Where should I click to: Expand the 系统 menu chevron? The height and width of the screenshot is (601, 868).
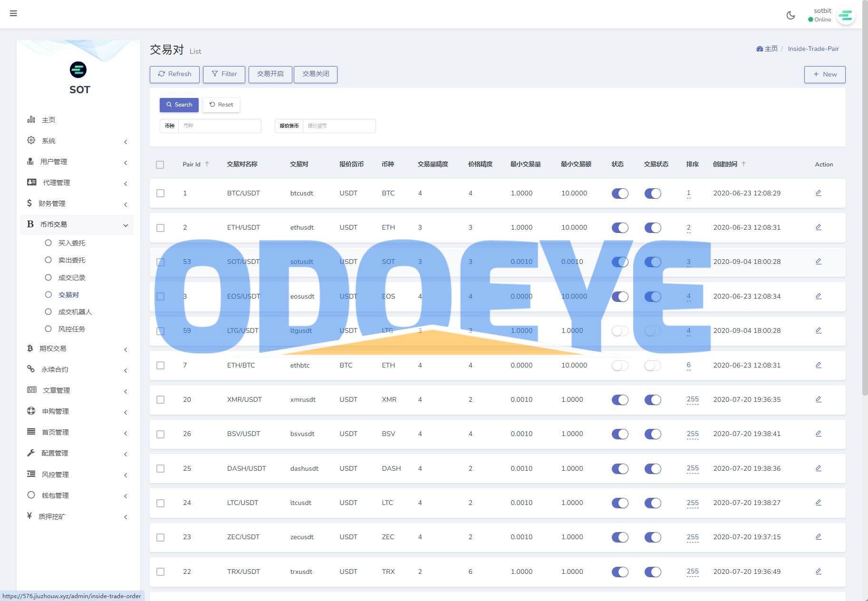(125, 142)
